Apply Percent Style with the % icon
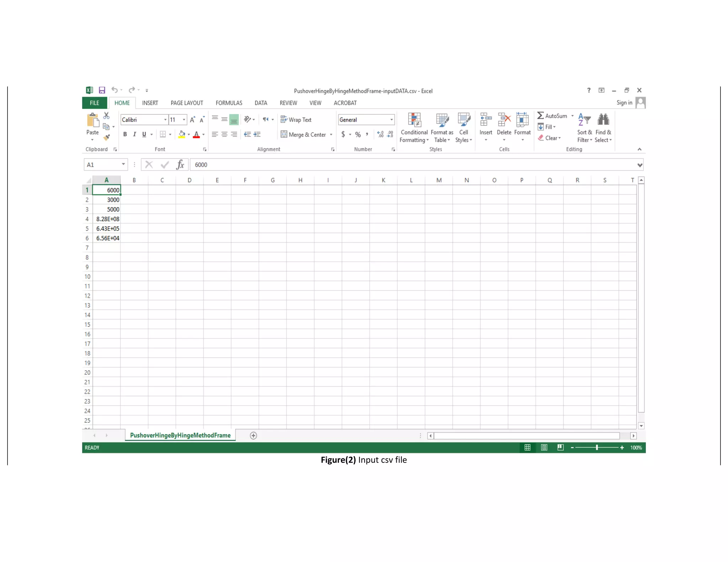This screenshot has width=728, height=562. [x=358, y=135]
